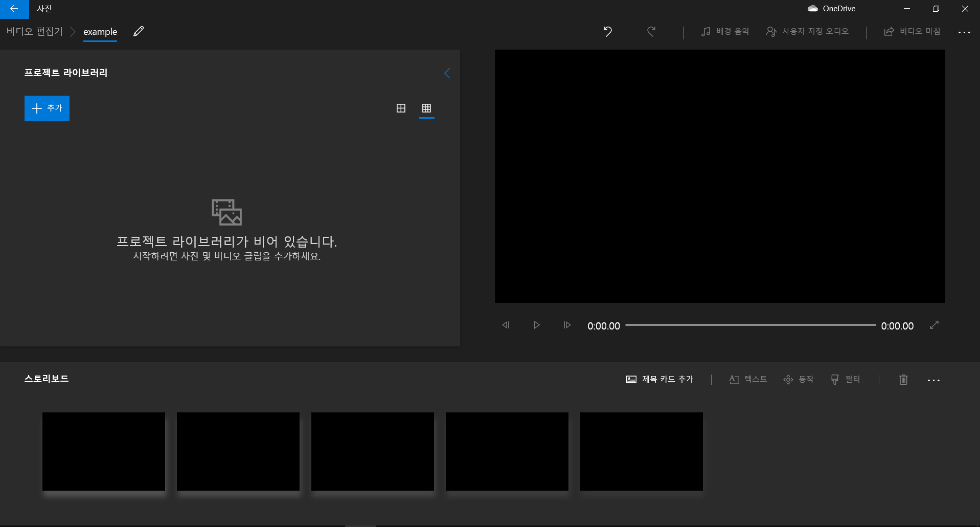Image resolution: width=980 pixels, height=527 pixels.
Task: Select the third storyboard slot
Action: pyautogui.click(x=373, y=452)
